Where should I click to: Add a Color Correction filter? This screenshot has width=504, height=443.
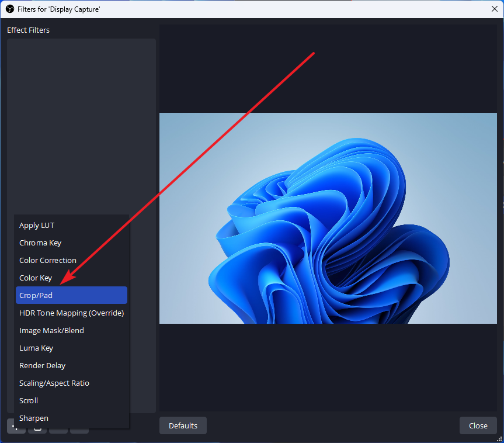[71, 260]
